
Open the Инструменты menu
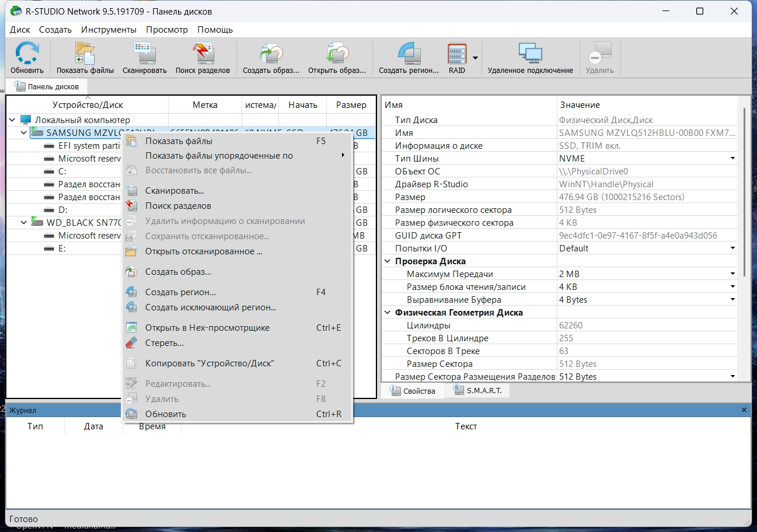[109, 29]
